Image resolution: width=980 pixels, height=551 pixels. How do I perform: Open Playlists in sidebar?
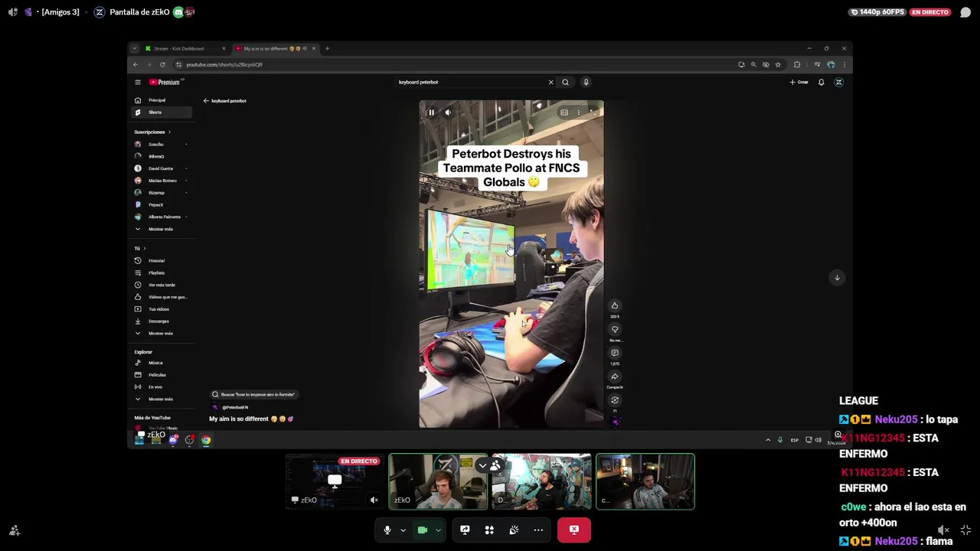pyautogui.click(x=161, y=273)
